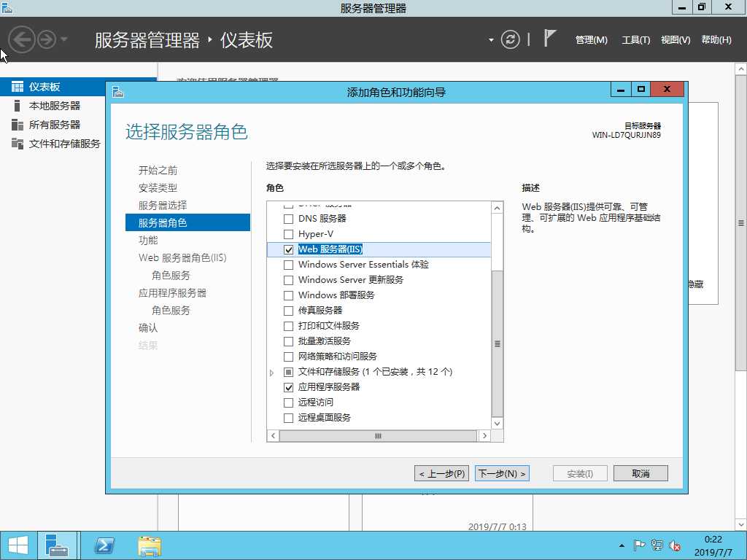Viewport: 747px width, 560px height.
Task: Uncheck the 应用程序服务器 role
Action: pos(288,387)
